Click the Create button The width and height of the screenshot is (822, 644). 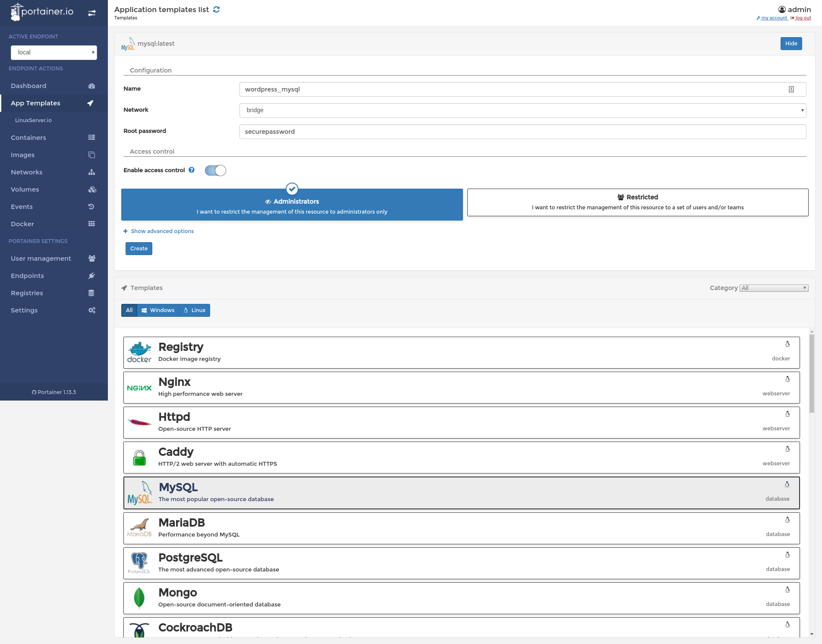pyautogui.click(x=139, y=249)
